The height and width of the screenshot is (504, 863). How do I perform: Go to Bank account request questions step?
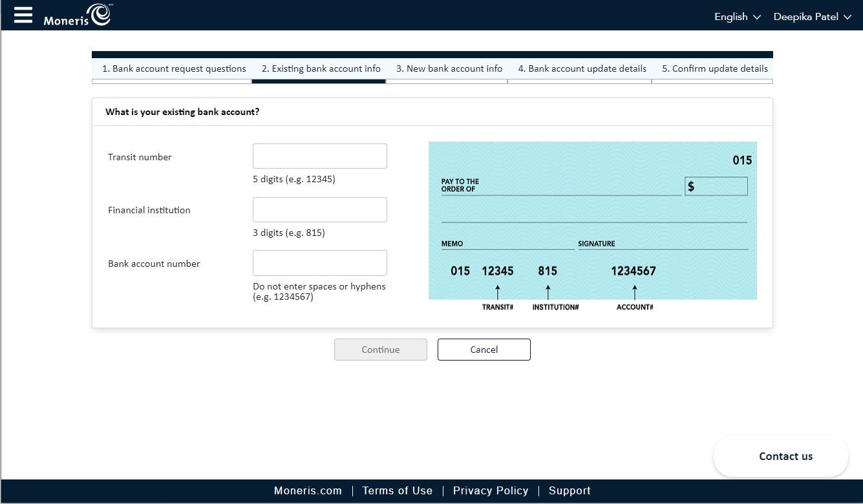174,68
